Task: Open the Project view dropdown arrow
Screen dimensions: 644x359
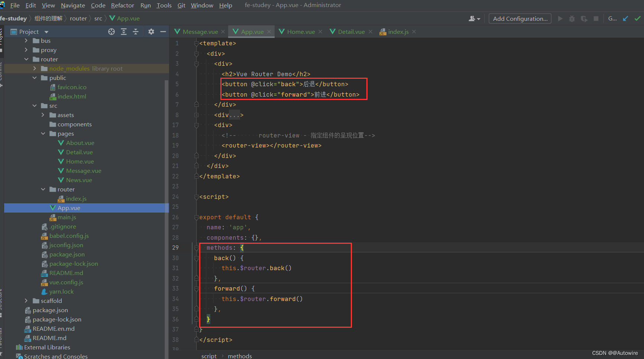Action: coord(46,32)
